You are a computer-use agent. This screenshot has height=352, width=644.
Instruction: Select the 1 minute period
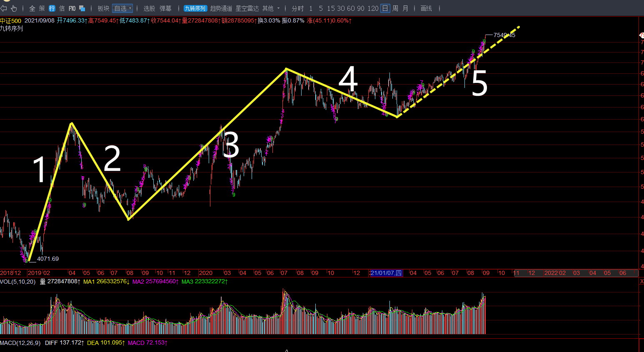pos(311,8)
